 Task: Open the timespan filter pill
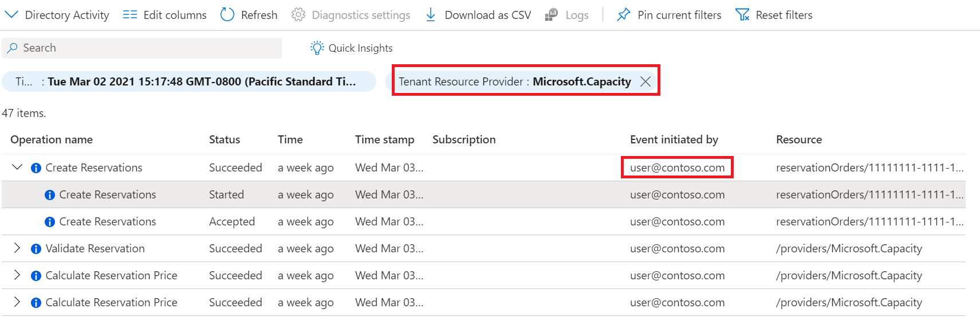click(x=189, y=81)
